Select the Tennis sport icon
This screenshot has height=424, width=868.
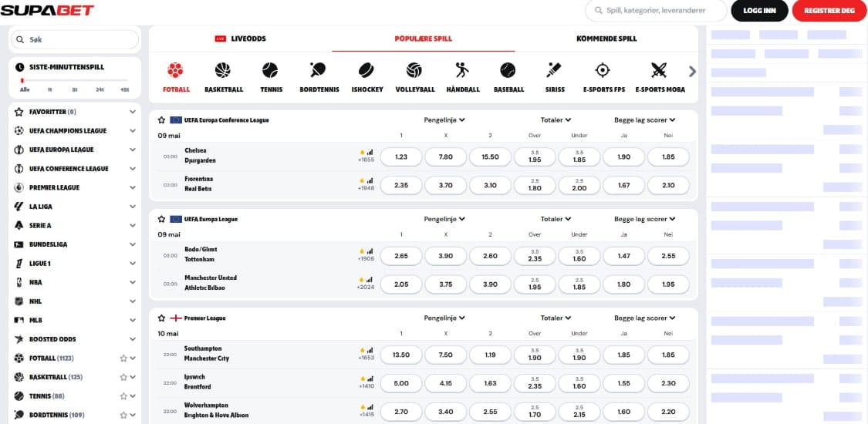270,70
